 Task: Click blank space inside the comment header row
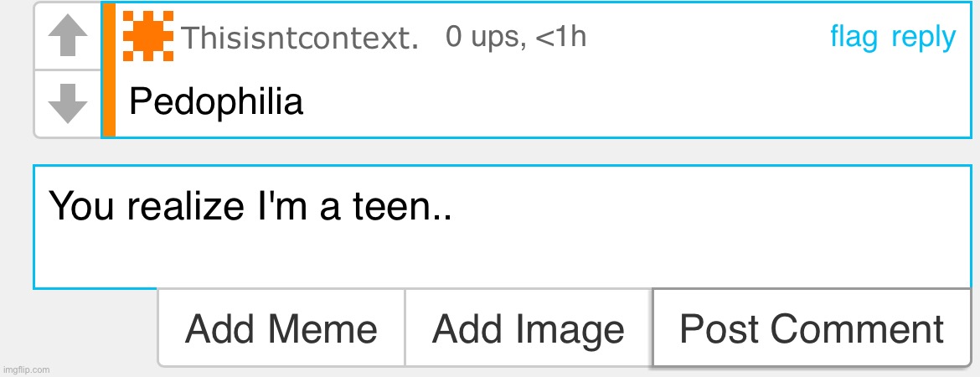point(706,38)
